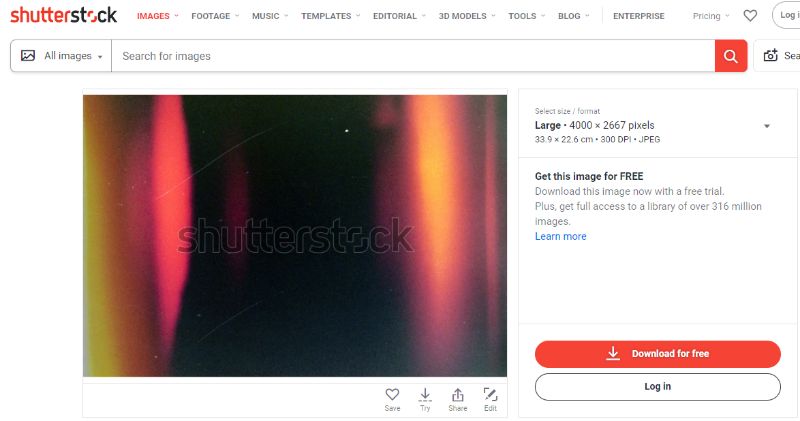Click the Log in button below download
The width and height of the screenshot is (800, 421).
[658, 387]
